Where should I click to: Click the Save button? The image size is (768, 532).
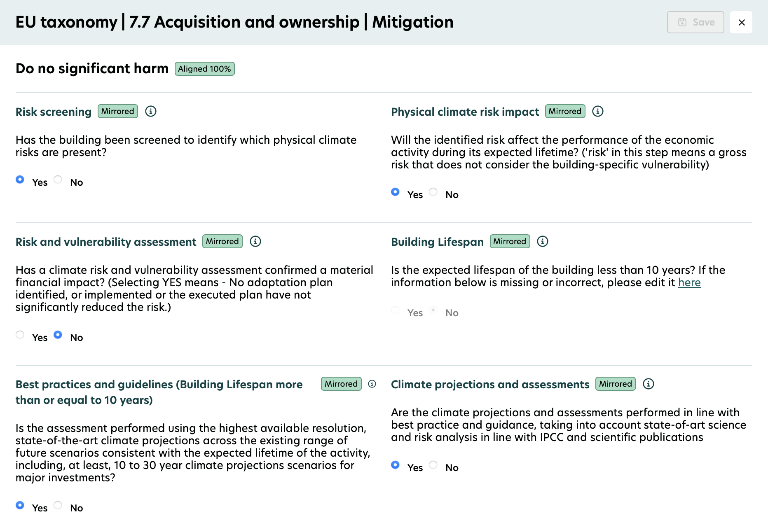point(695,22)
